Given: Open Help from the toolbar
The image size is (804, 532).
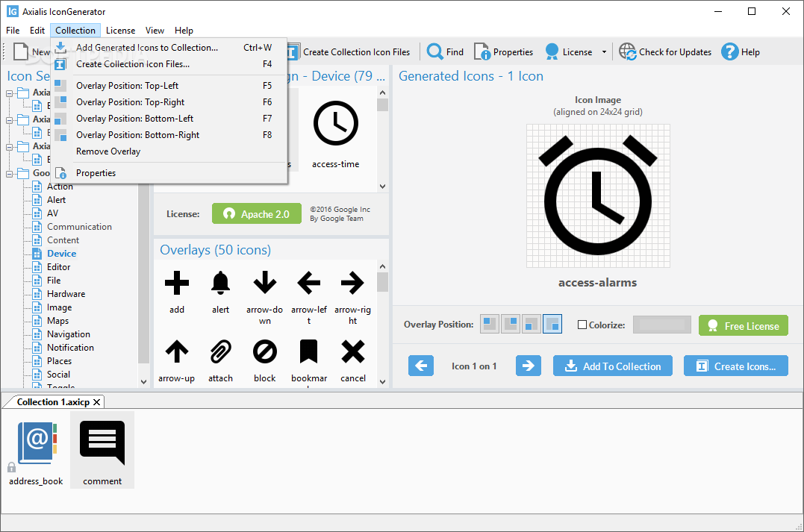Looking at the screenshot, I should click(741, 51).
